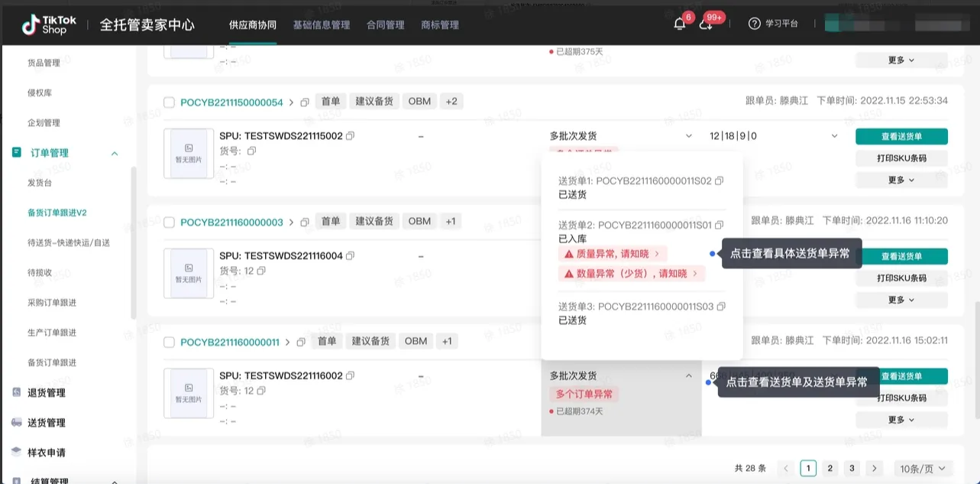Open 备货订单跟进 in sidebar
The image size is (980, 484).
(x=52, y=362)
